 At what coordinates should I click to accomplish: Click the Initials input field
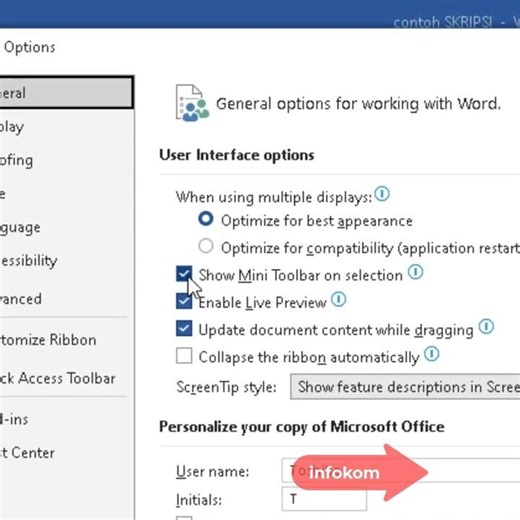tap(324, 499)
